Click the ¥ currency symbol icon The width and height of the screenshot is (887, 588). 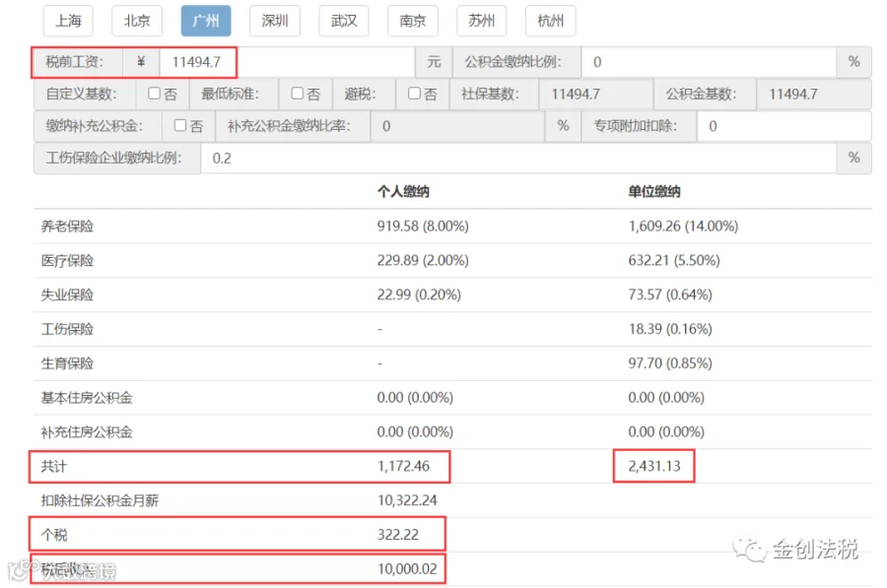pos(141,62)
